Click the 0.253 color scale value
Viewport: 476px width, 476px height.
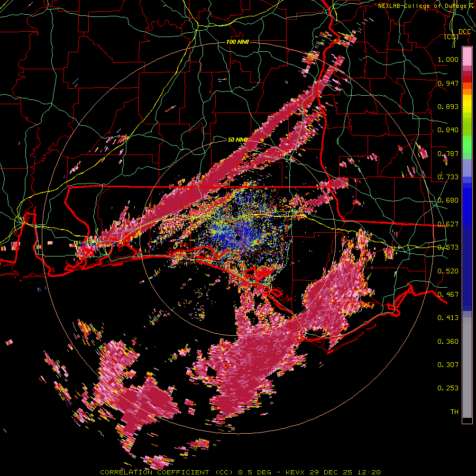[448, 388]
